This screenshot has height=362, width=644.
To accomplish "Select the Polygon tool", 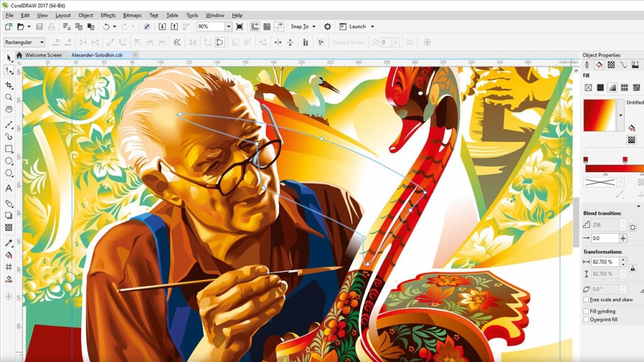I will pos(9,173).
